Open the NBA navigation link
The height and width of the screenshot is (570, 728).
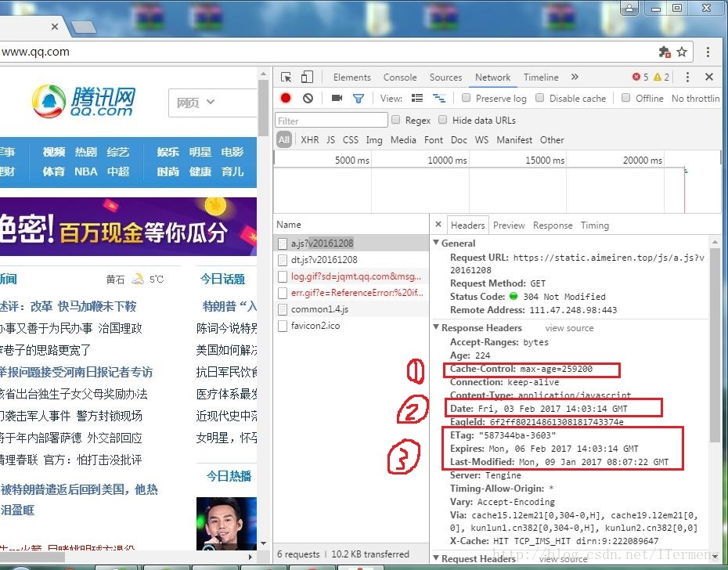(86, 171)
